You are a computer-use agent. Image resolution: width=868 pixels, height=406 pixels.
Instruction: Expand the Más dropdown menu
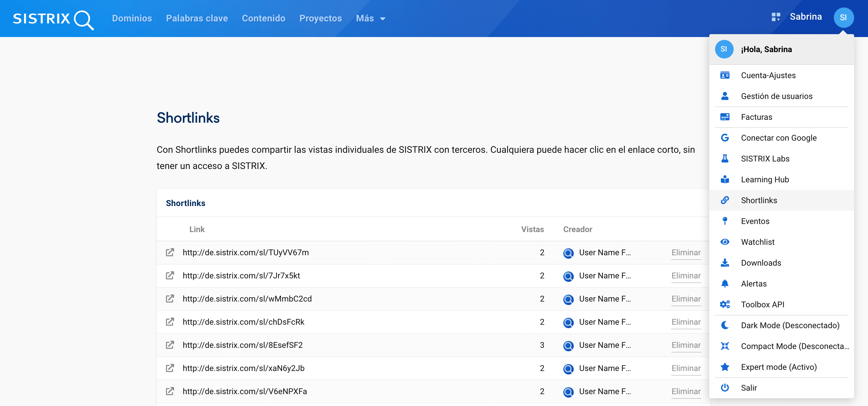370,19
